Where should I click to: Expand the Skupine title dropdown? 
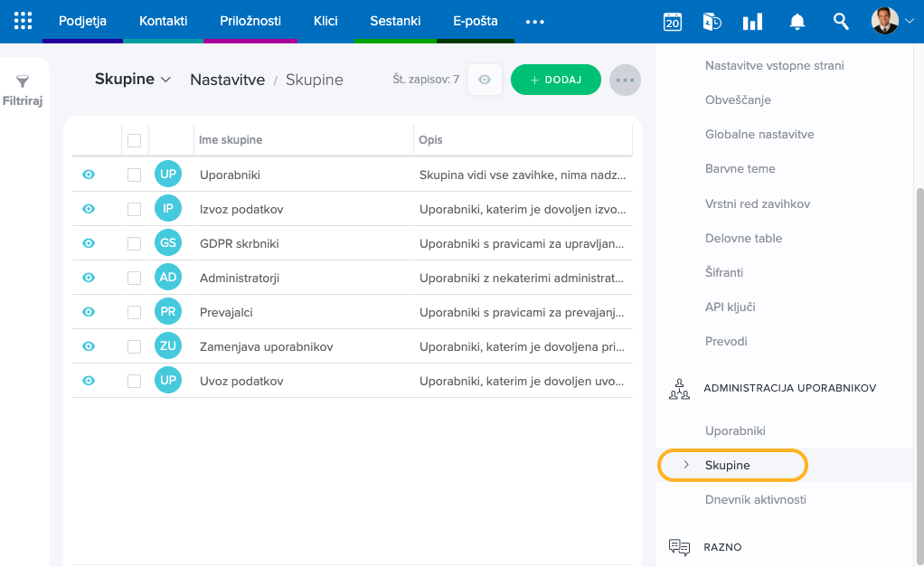coord(133,80)
